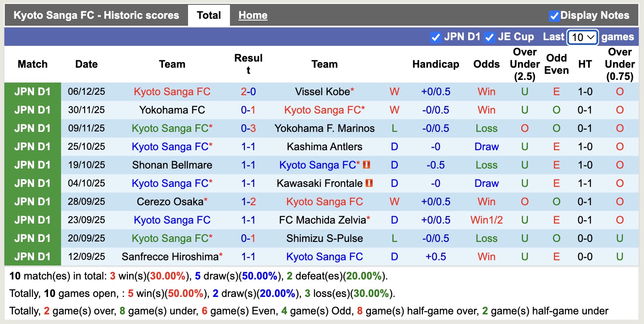Switch to the Home tab
644x324 pixels.
[253, 15]
